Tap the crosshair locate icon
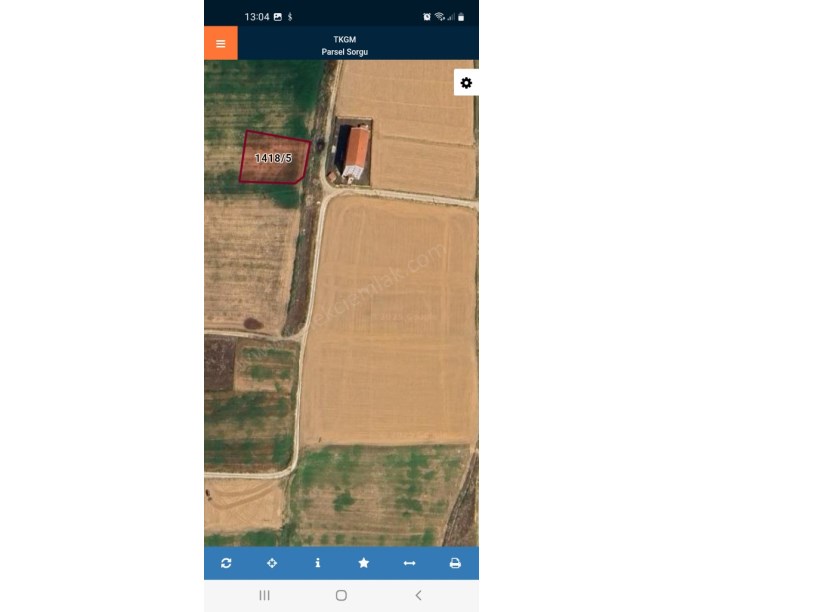 pyautogui.click(x=272, y=563)
